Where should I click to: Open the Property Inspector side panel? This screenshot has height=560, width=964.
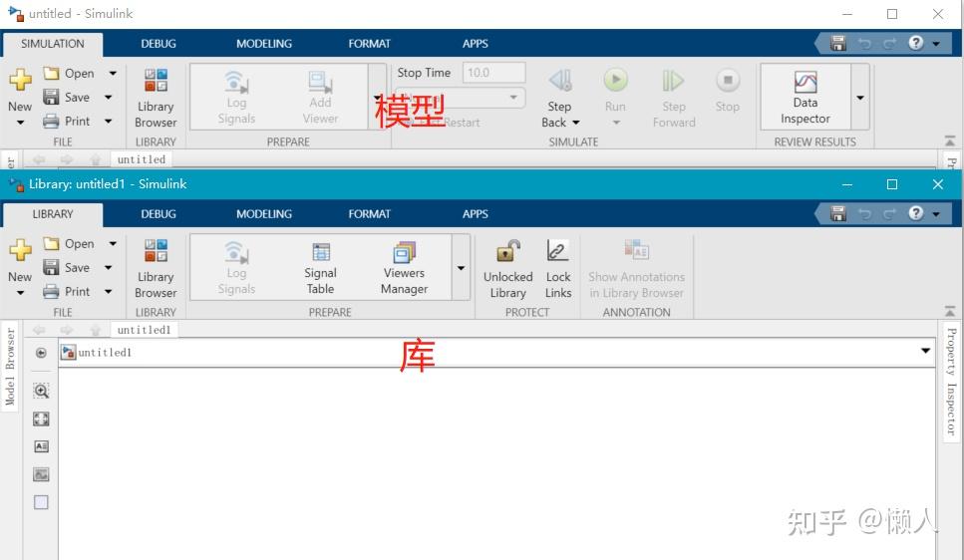click(x=951, y=382)
